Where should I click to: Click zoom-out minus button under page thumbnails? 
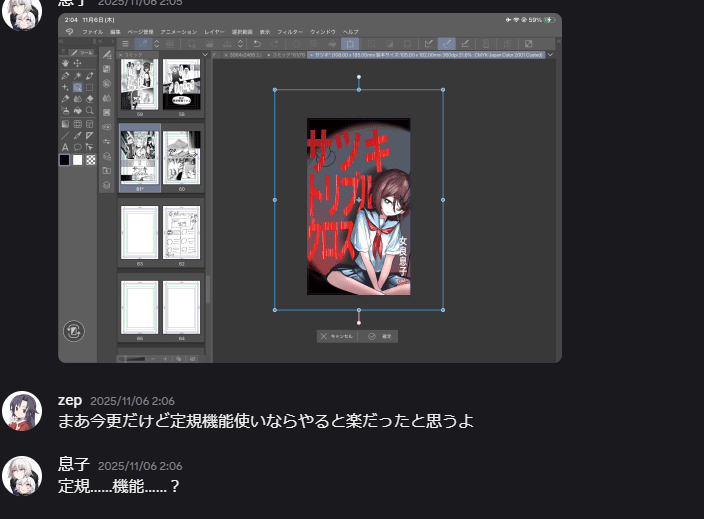tap(153, 359)
